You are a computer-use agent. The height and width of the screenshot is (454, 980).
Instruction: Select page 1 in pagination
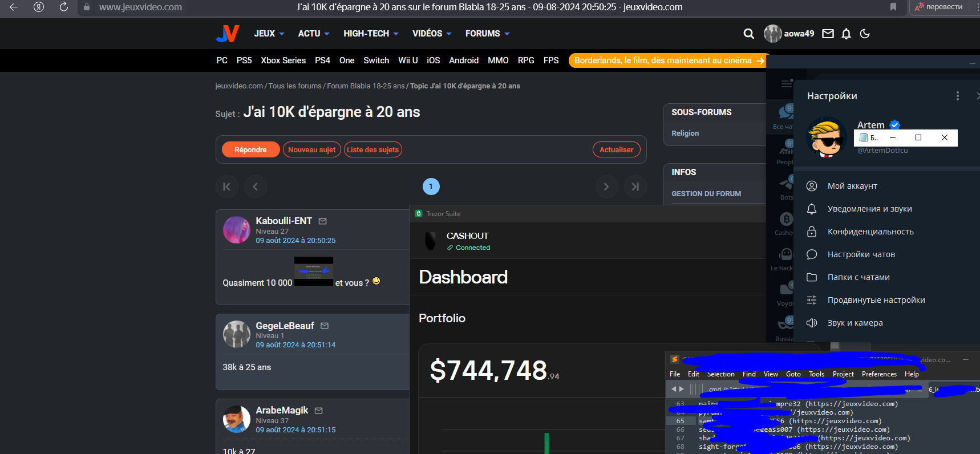(x=431, y=187)
